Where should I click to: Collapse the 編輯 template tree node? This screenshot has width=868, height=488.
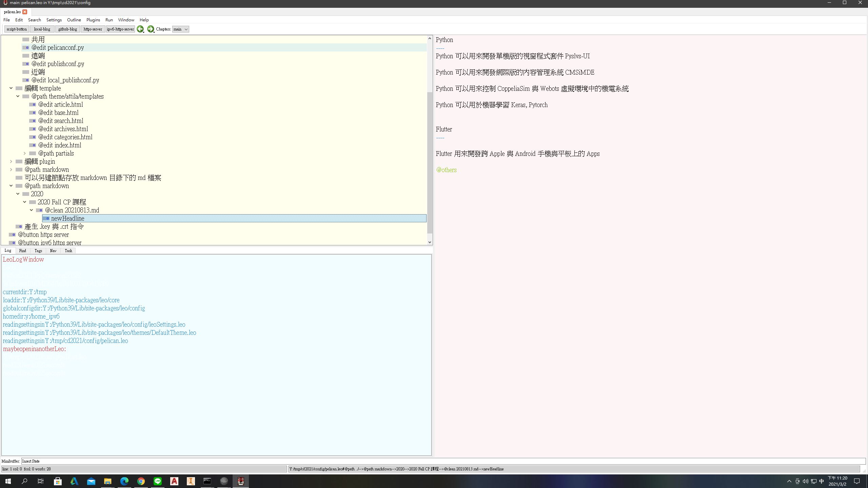pos(11,88)
